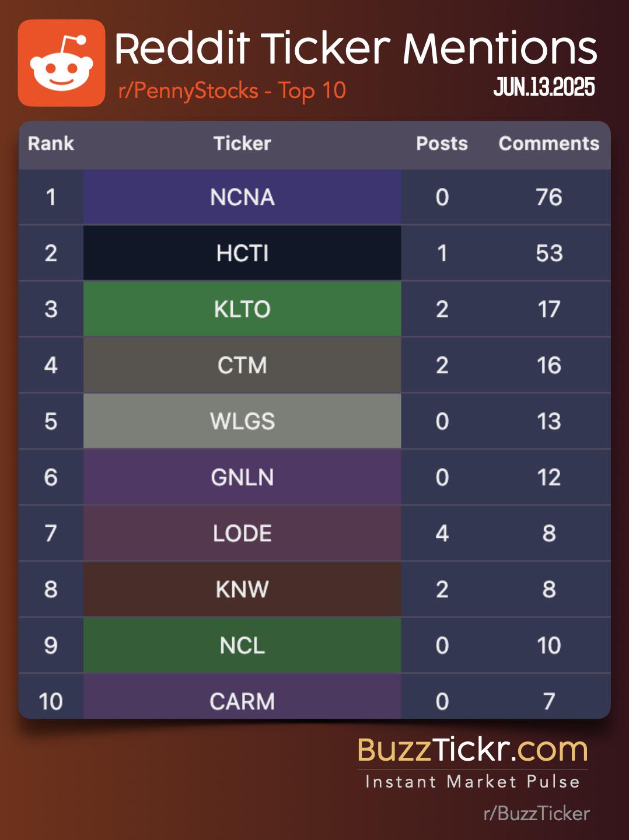Select the CTM ticker cell
The image size is (629, 840).
coord(242,365)
